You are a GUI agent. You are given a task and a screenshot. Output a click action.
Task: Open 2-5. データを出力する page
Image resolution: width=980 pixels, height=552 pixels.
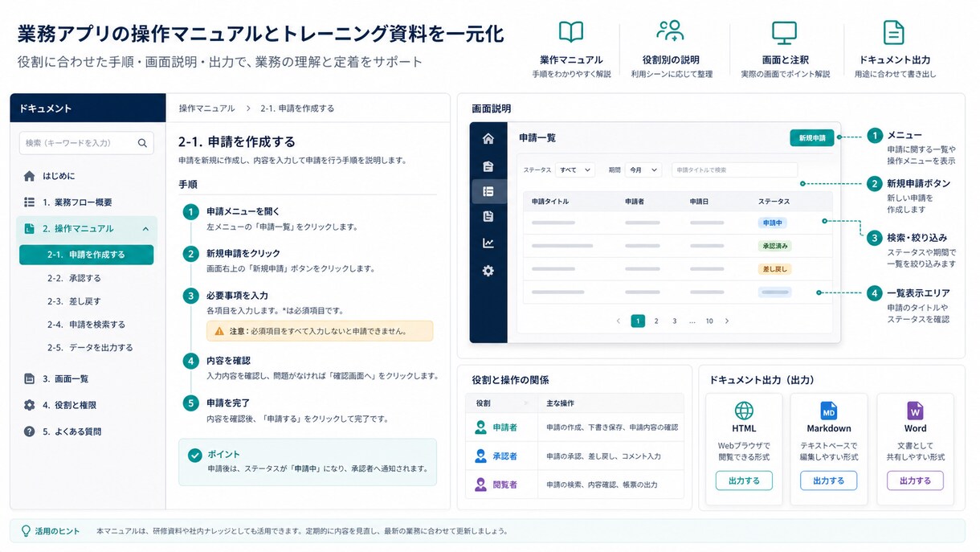[x=90, y=348]
